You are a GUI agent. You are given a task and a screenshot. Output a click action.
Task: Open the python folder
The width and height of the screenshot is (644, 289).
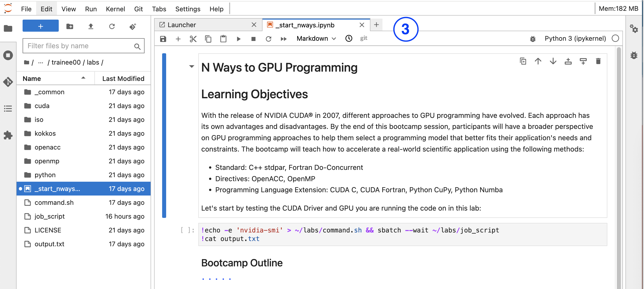coord(45,175)
